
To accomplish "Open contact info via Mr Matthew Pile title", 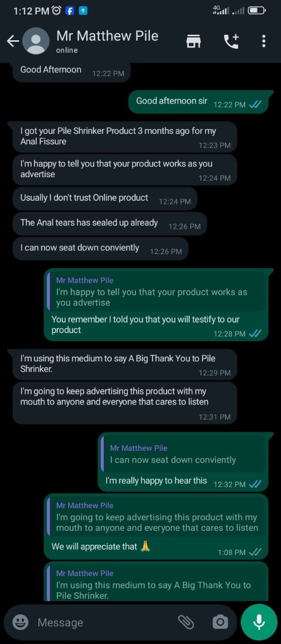I will [x=107, y=36].
